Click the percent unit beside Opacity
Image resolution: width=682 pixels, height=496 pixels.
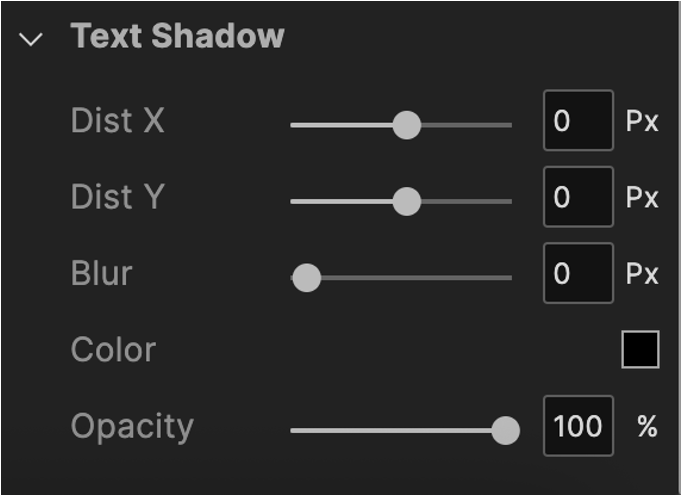pos(647,427)
